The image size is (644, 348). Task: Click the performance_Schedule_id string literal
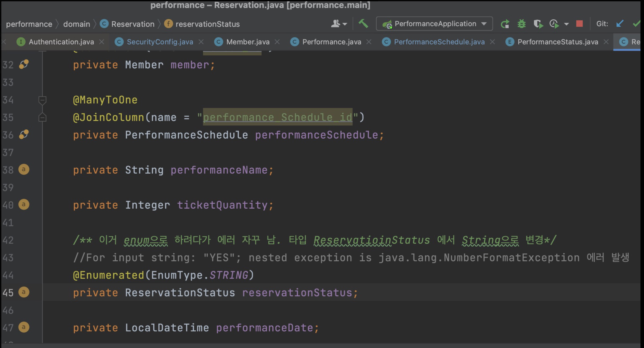[x=278, y=117]
